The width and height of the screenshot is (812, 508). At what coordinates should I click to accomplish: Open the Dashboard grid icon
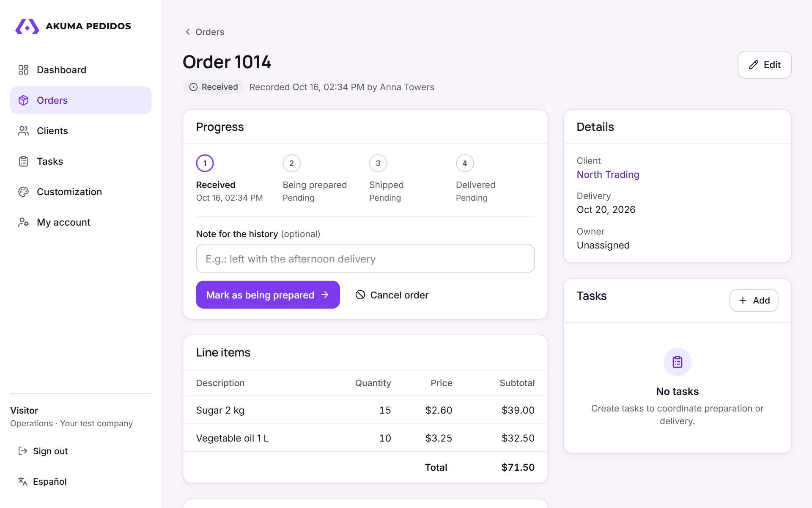[x=23, y=70]
